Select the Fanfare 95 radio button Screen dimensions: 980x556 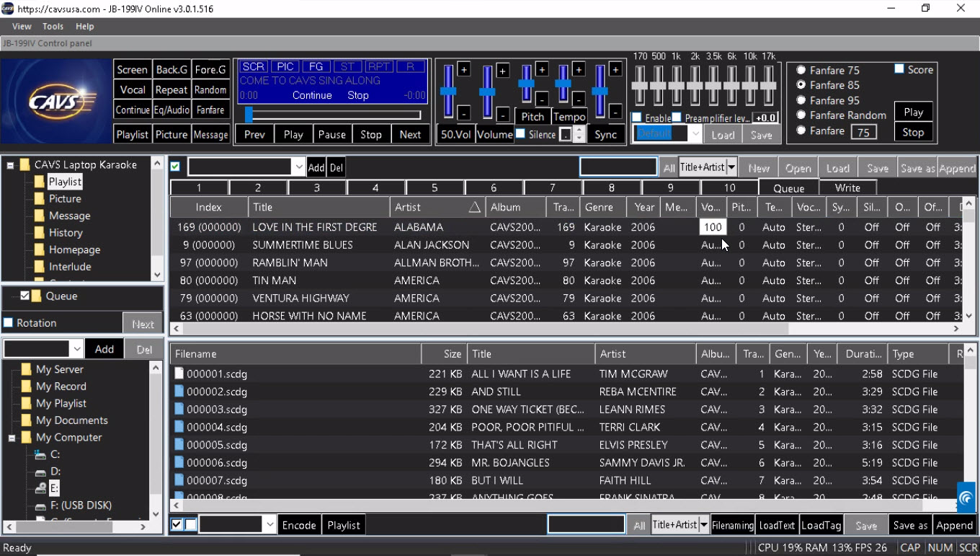801,100
